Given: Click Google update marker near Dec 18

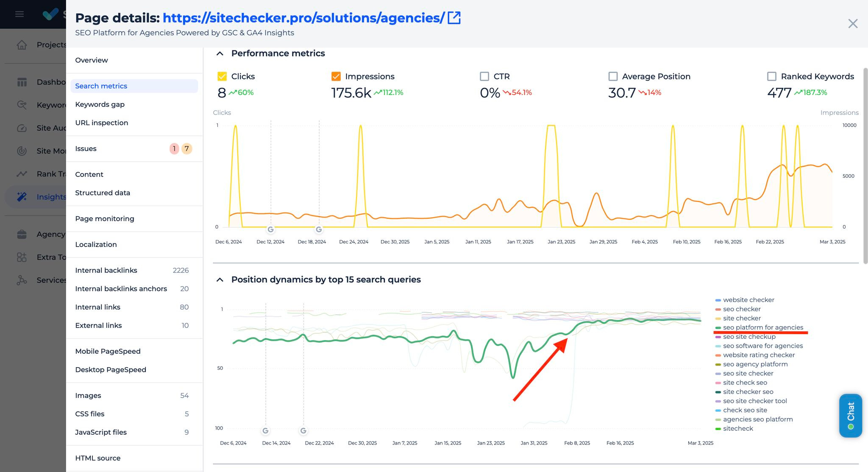Looking at the screenshot, I should pyautogui.click(x=319, y=229).
